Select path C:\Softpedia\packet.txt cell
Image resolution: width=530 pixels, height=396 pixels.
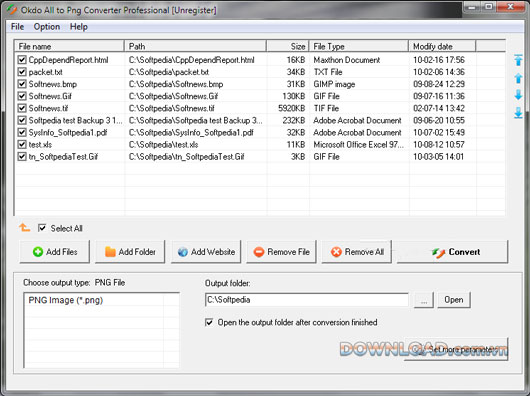(x=169, y=72)
